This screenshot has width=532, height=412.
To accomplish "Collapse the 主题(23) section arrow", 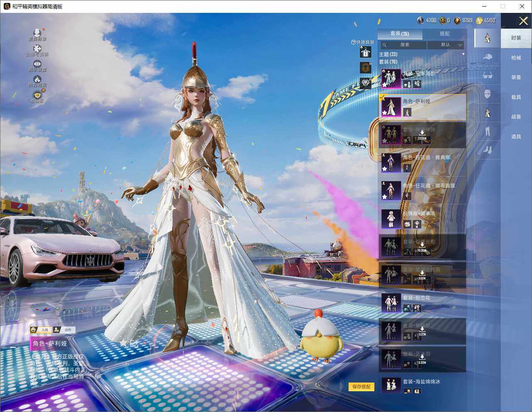I will [463, 54].
